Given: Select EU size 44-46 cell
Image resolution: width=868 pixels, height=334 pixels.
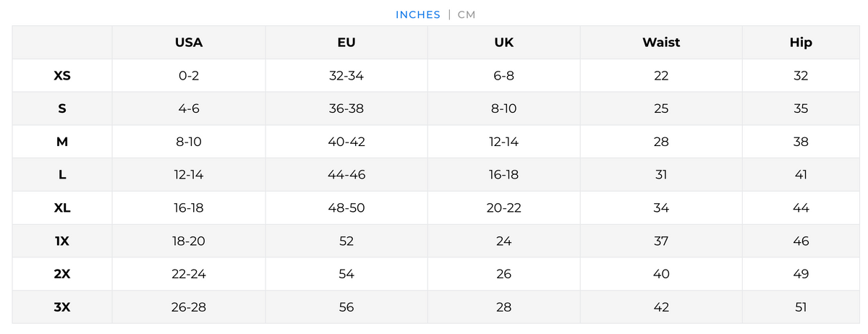Looking at the screenshot, I should tap(346, 175).
